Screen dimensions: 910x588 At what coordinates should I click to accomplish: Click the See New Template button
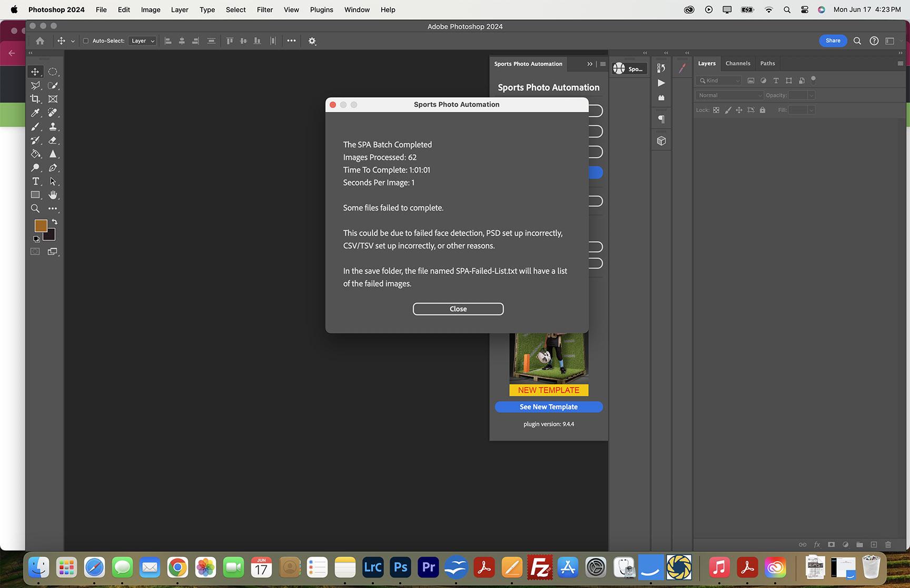549,407
